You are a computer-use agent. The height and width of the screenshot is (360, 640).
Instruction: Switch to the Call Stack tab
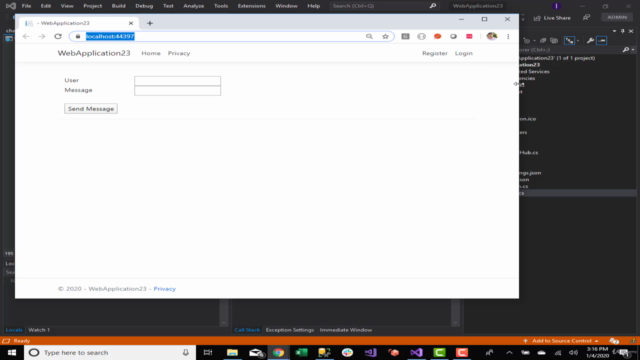point(247,330)
